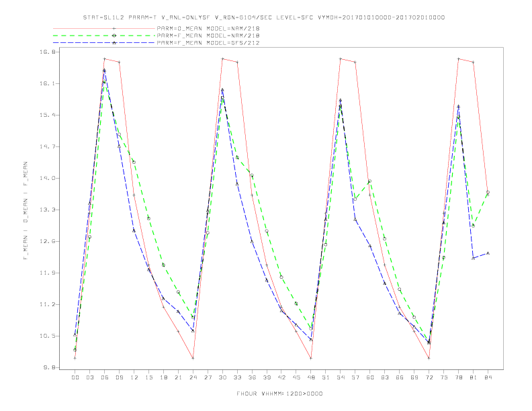Image resolution: width=532 pixels, height=411 pixels.
Task: Click the 72 forecast hour tick label
Action: tap(429, 377)
